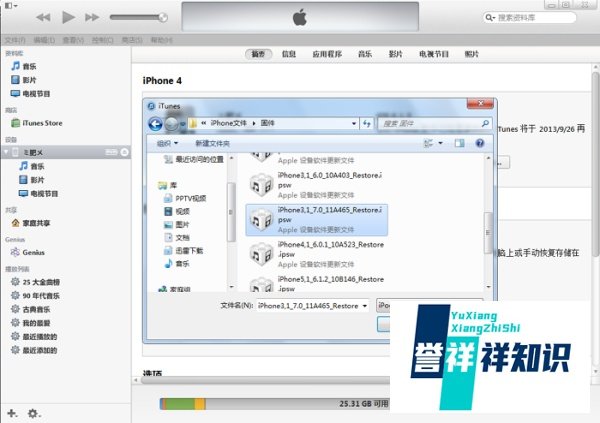Select 最近访问的位置 in navigation pane
The height and width of the screenshot is (423, 600).
(193, 159)
